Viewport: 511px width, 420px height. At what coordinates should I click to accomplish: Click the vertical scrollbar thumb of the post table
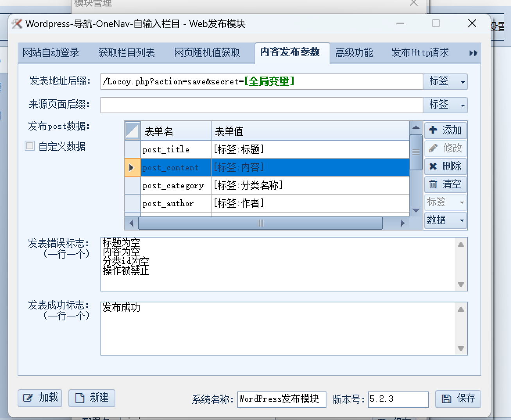tap(416, 152)
